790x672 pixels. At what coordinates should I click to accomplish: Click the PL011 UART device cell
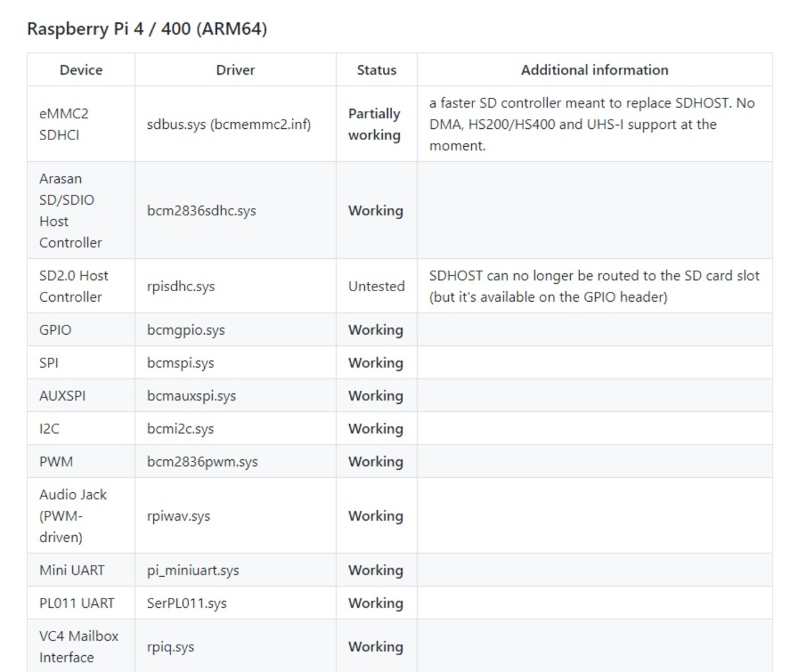click(77, 603)
